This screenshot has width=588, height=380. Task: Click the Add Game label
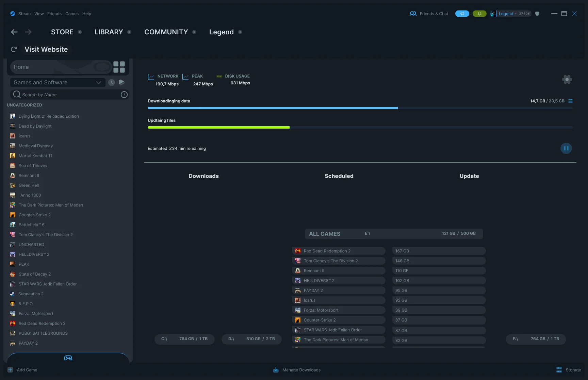click(27, 370)
